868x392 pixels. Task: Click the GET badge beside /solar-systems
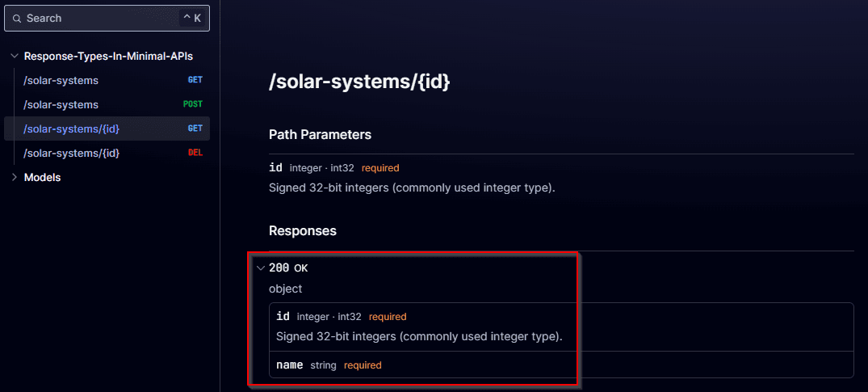[x=195, y=80]
